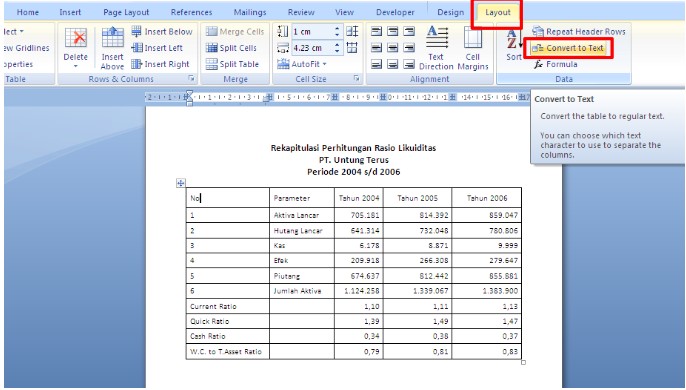Open the Cell Margins dialog
Screen dimensions: 686x390
473,48
